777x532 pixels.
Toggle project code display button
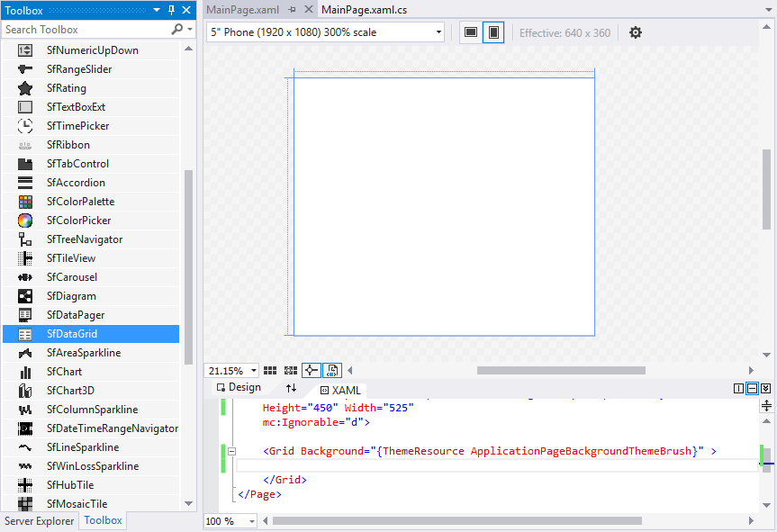(x=332, y=371)
